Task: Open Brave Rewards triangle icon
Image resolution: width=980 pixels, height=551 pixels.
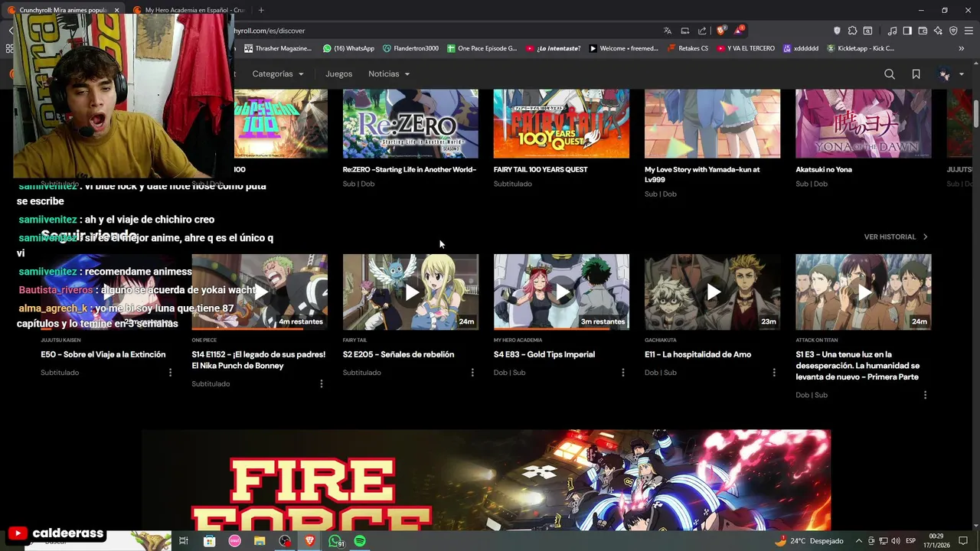Action: [739, 31]
